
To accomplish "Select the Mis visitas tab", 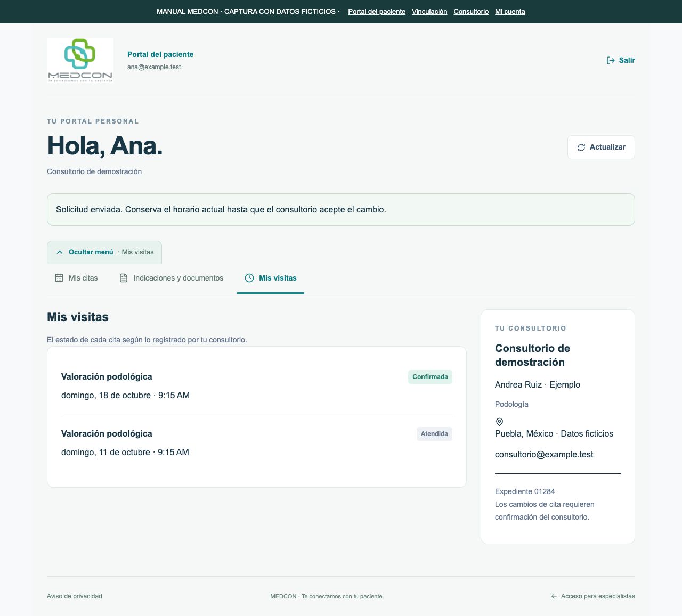I will click(x=271, y=278).
